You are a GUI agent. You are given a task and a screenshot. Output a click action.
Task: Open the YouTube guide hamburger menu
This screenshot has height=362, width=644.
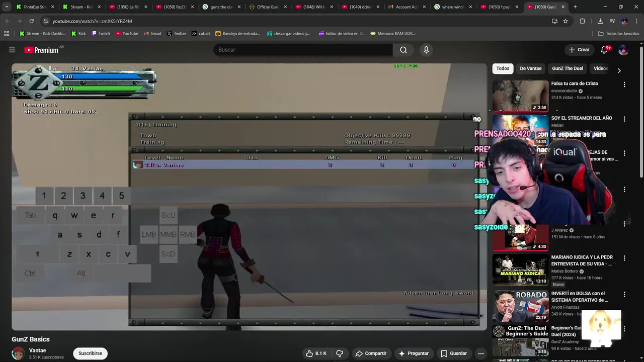pos(12,50)
